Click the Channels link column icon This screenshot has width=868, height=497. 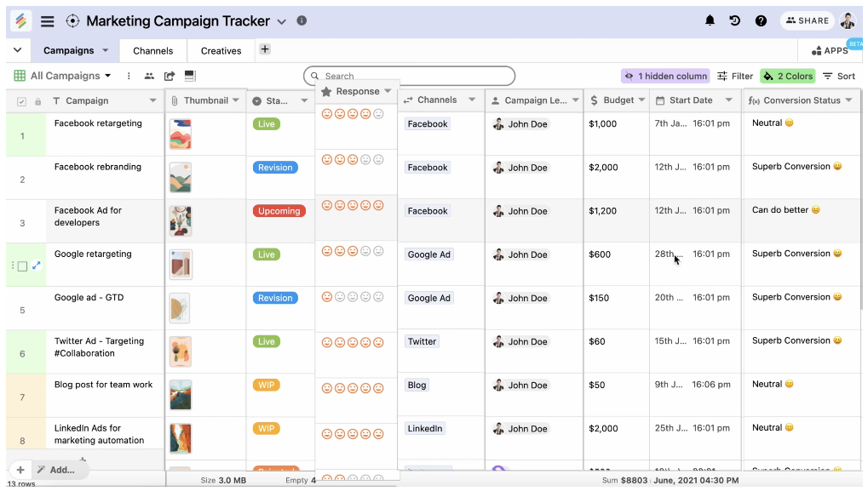[x=408, y=100]
